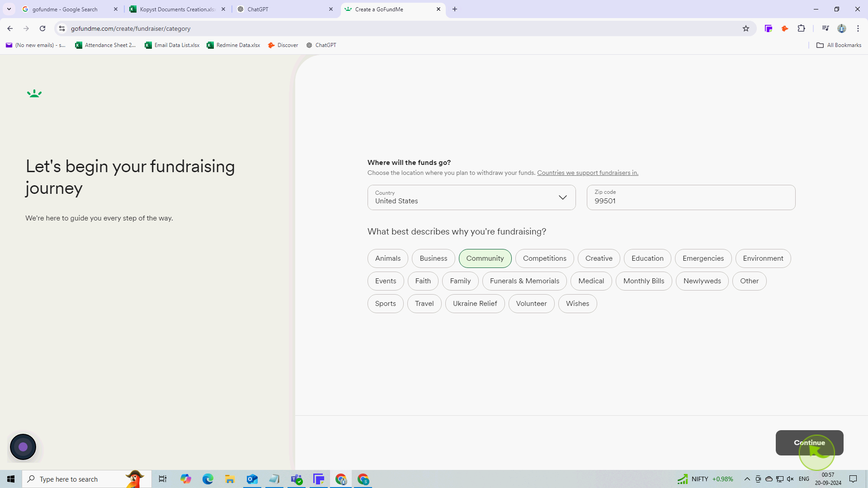
Task: Select the Environment category
Action: click(x=763, y=258)
